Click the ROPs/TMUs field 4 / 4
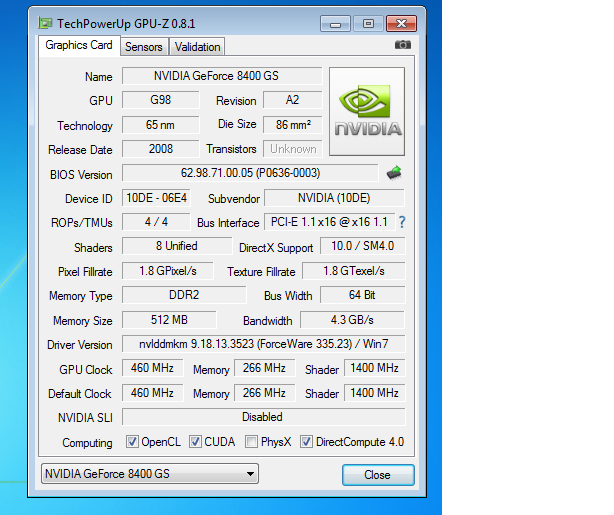Viewport: 614px width, 515px height. coord(156,222)
